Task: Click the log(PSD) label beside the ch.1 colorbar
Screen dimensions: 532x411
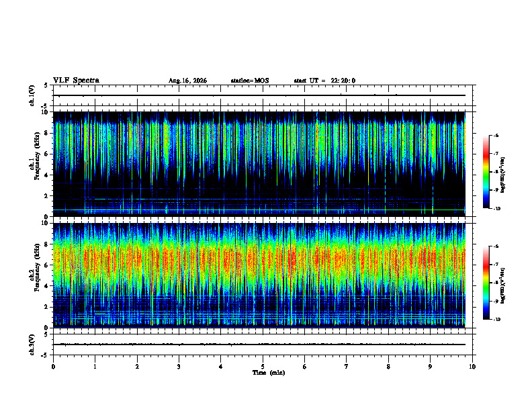Action: point(503,175)
